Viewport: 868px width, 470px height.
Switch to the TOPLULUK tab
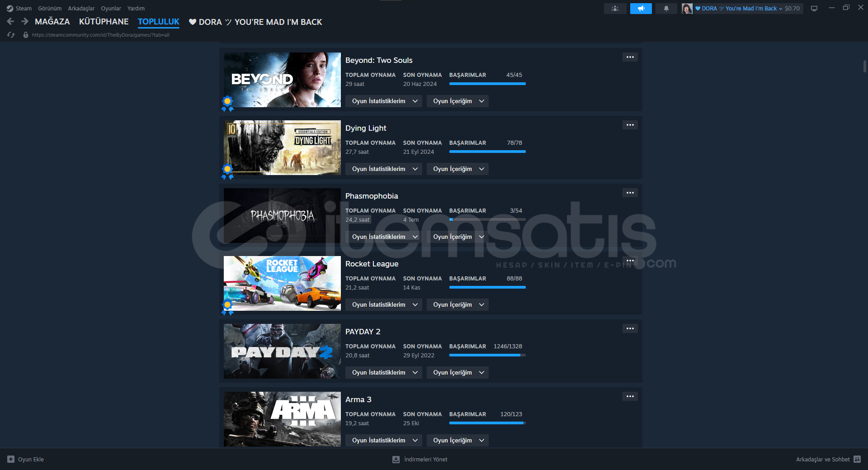159,22
